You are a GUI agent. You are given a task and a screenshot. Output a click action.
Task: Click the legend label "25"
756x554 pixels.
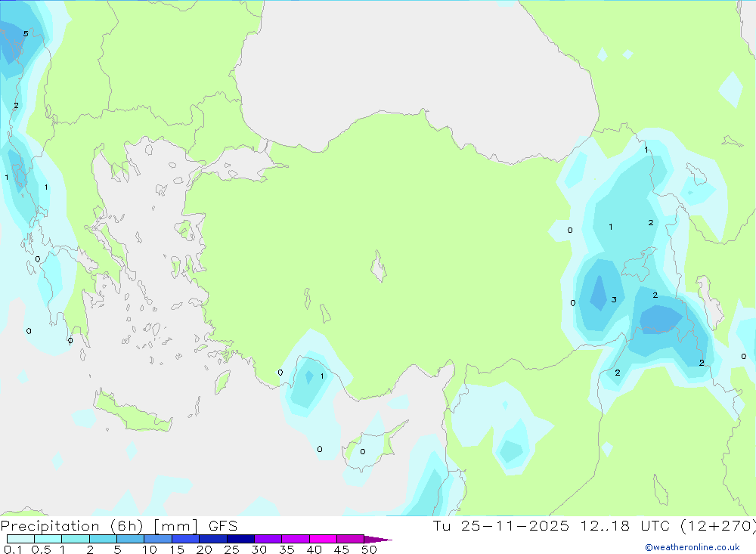tap(231, 549)
